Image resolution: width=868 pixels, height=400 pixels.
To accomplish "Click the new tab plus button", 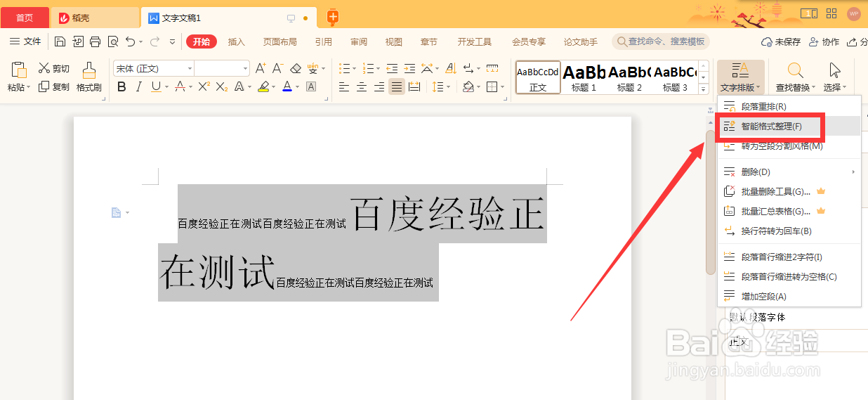I will (333, 18).
